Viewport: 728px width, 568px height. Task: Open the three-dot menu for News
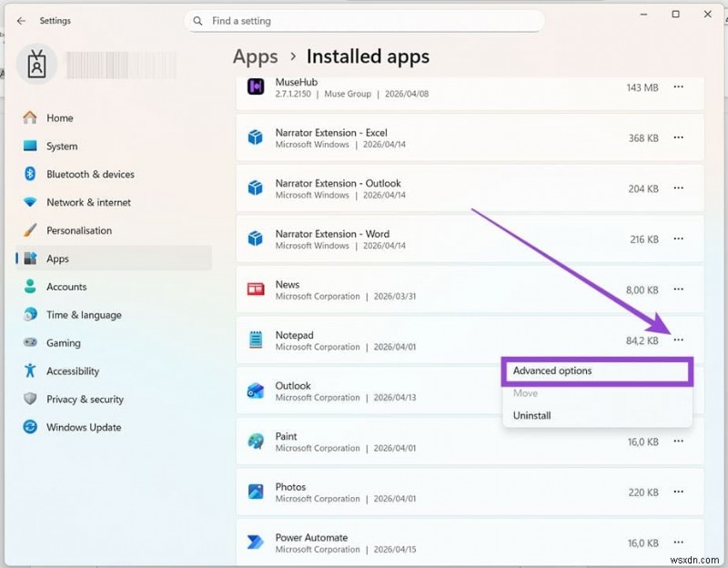[678, 289]
